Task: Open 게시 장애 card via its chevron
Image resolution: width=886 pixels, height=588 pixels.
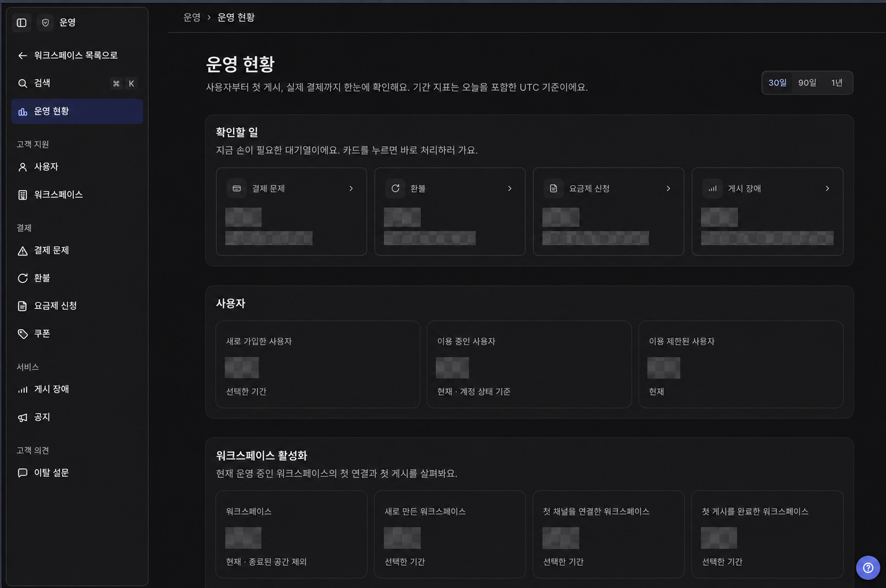Action: tap(827, 188)
